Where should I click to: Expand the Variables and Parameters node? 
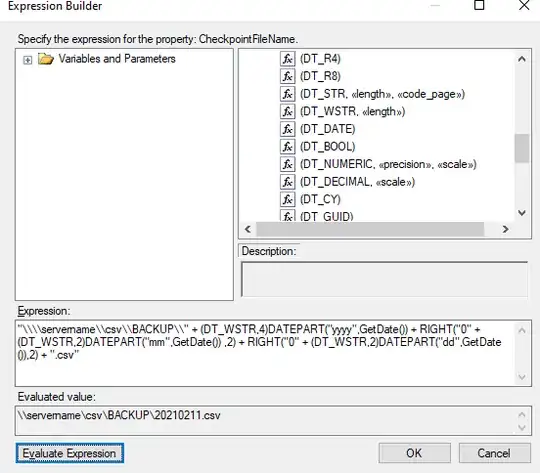click(27, 60)
